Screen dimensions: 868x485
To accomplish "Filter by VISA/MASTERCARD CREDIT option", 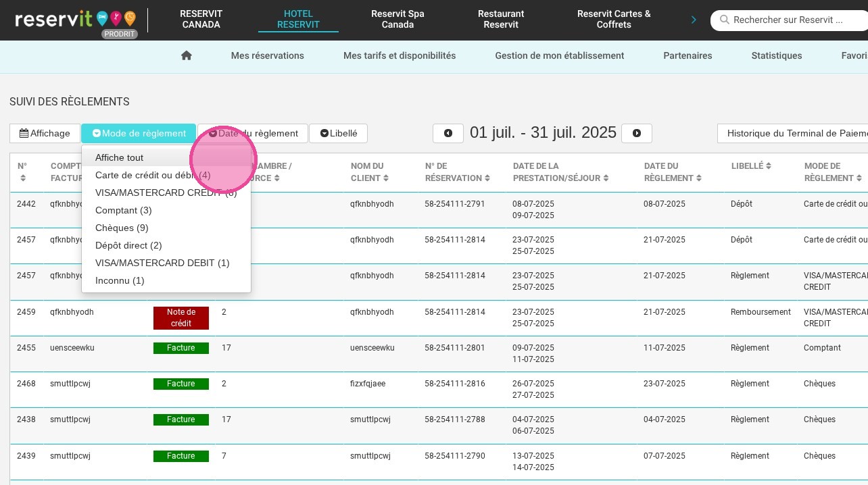I will pyautogui.click(x=166, y=193).
